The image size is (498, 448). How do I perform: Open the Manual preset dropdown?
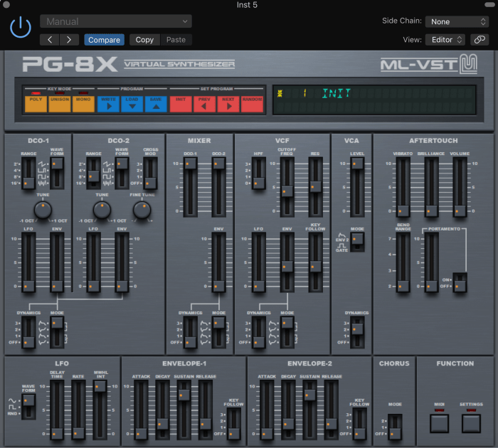pos(115,22)
